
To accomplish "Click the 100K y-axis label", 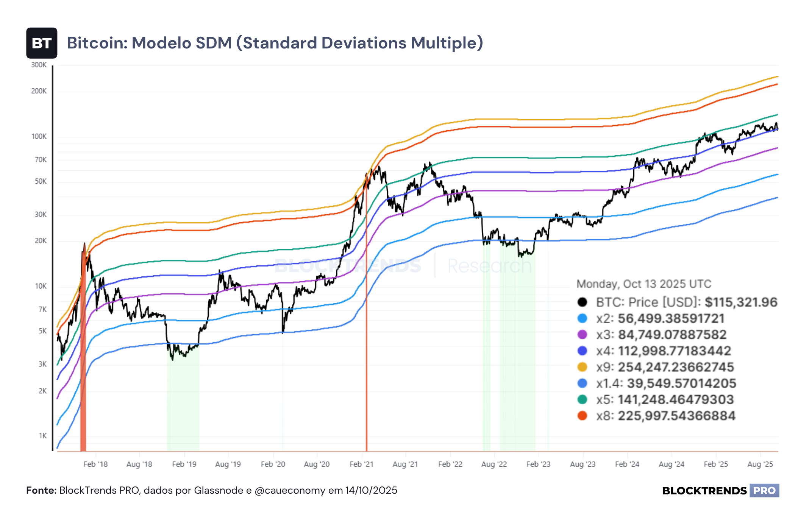I will click(39, 136).
